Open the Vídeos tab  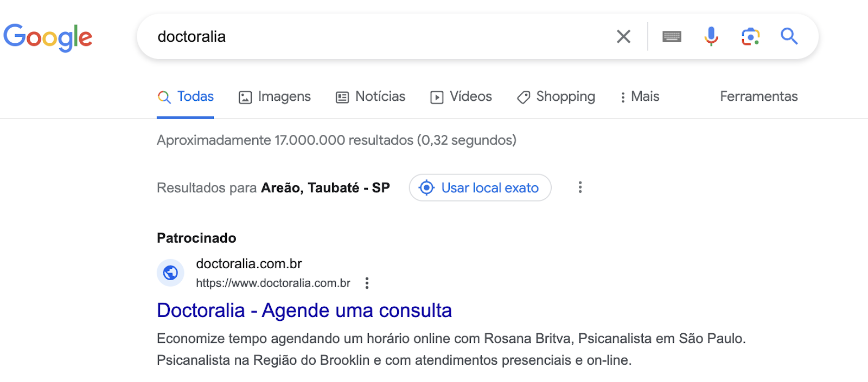461,96
